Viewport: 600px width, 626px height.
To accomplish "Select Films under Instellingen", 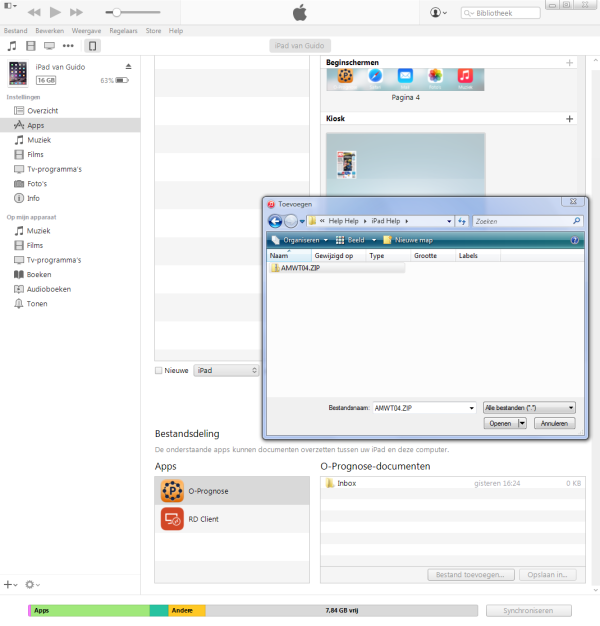I will pyautogui.click(x=70, y=154).
